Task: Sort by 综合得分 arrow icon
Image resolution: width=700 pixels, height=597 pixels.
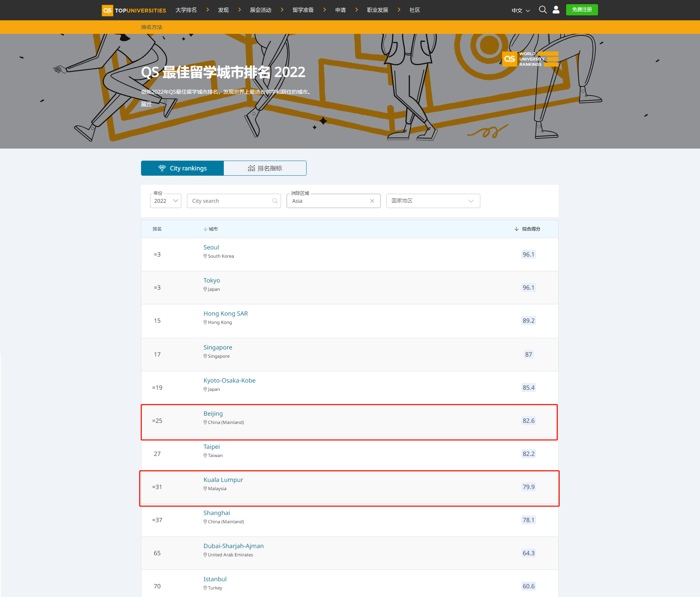Action: pos(516,229)
